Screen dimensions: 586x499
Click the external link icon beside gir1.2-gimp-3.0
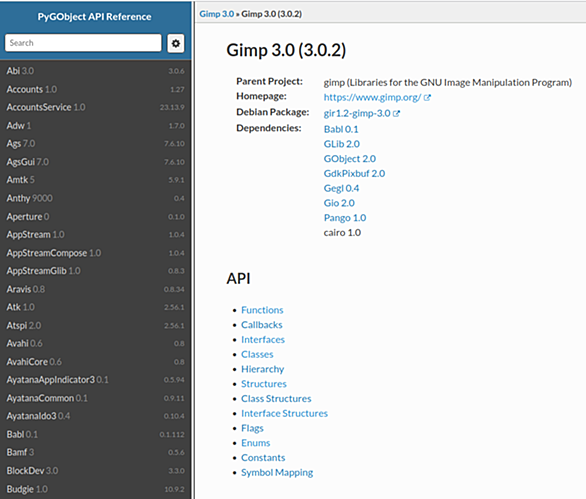(396, 114)
